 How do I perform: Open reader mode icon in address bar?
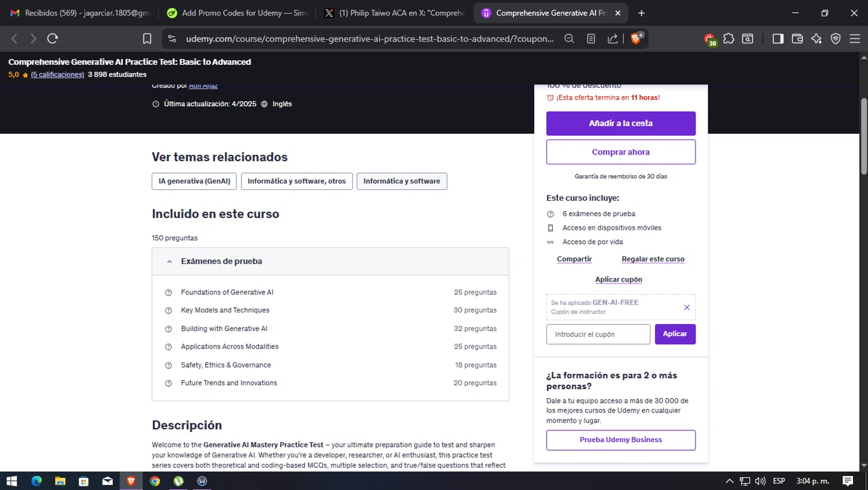[x=591, y=39]
